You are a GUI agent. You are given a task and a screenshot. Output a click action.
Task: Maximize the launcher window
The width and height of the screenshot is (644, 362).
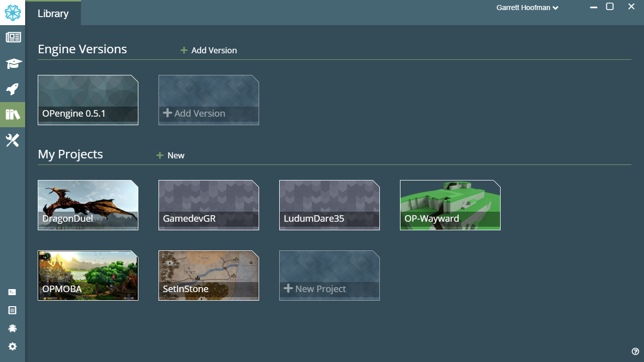coord(610,7)
